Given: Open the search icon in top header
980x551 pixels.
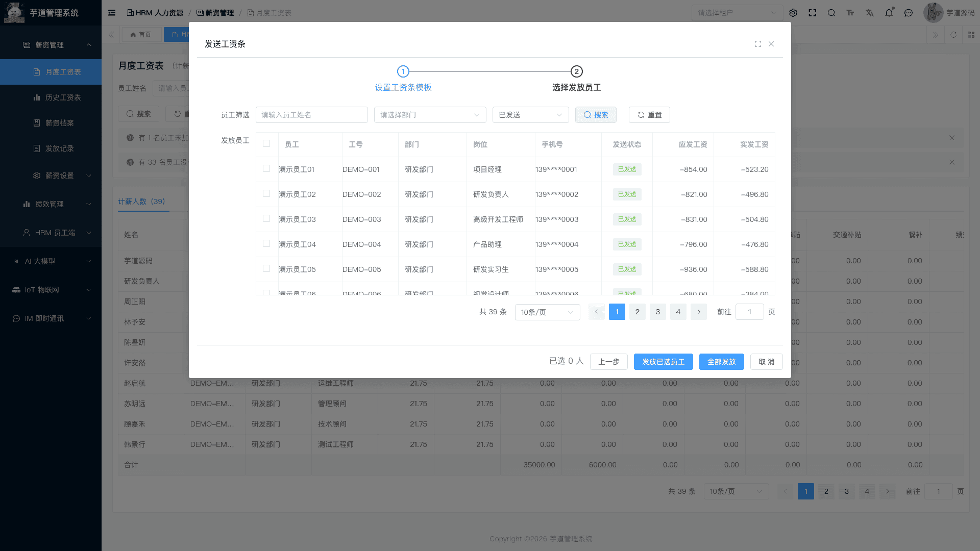Looking at the screenshot, I should pos(831,13).
